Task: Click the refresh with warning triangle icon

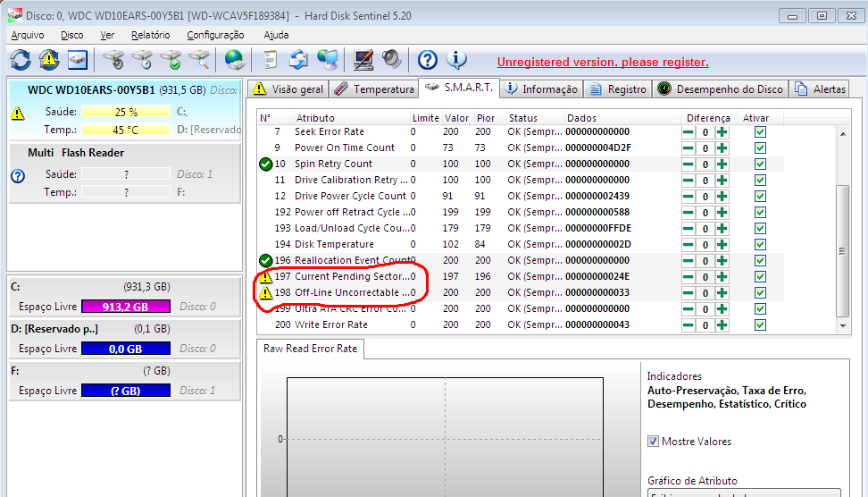Action: [x=49, y=59]
